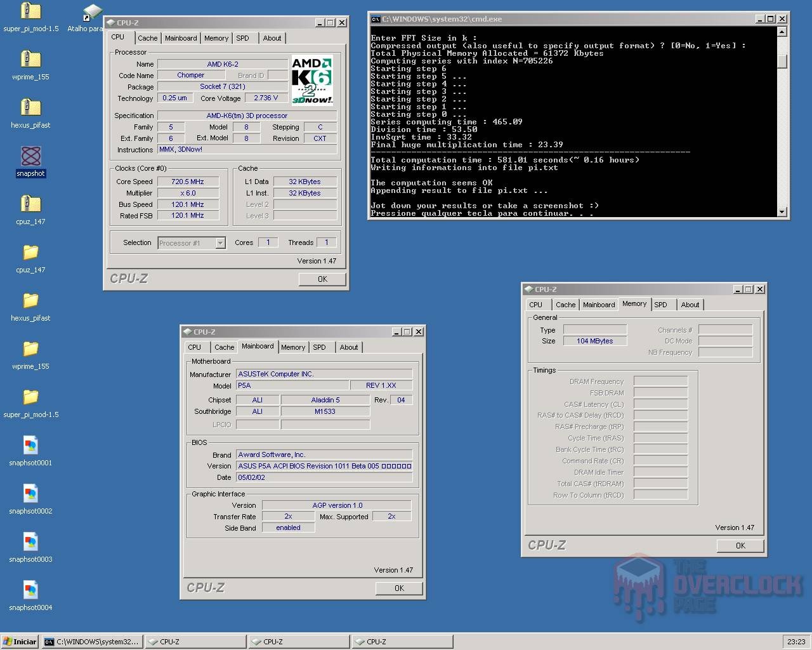Click the AMD K6-2 3DNow! processor logo
The image size is (812, 650).
pos(312,81)
